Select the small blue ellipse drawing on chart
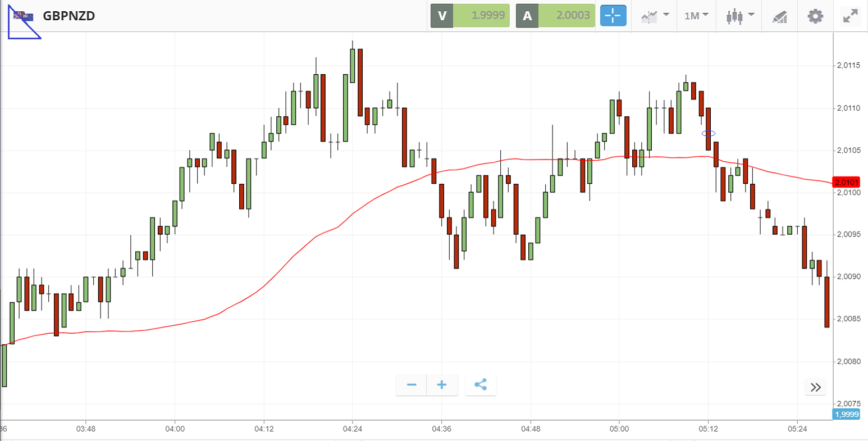The image size is (868, 441). tap(709, 133)
